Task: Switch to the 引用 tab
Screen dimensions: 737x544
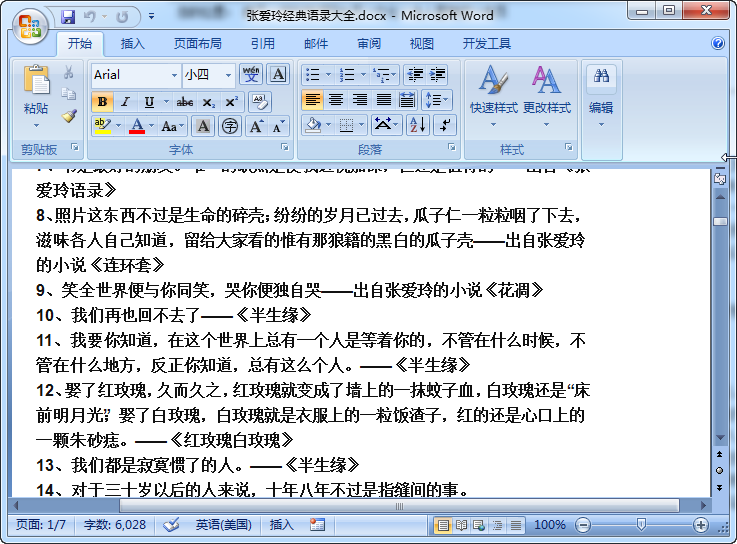Action: [x=262, y=44]
